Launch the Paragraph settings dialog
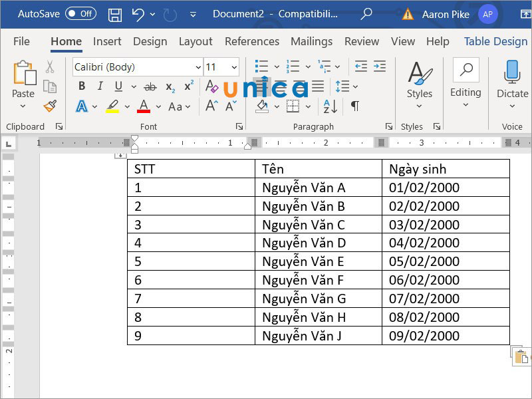Image resolution: width=532 pixels, height=399 pixels. point(389,126)
